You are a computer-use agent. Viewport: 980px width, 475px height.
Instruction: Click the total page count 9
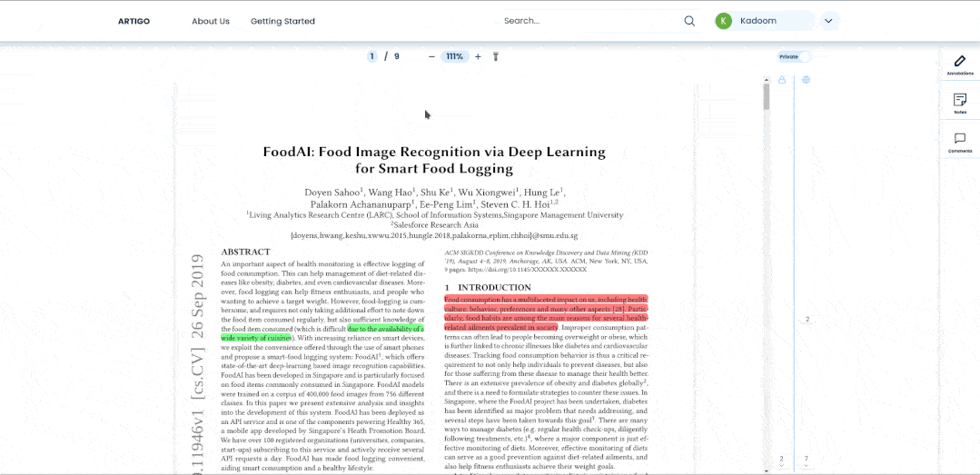[396, 56]
